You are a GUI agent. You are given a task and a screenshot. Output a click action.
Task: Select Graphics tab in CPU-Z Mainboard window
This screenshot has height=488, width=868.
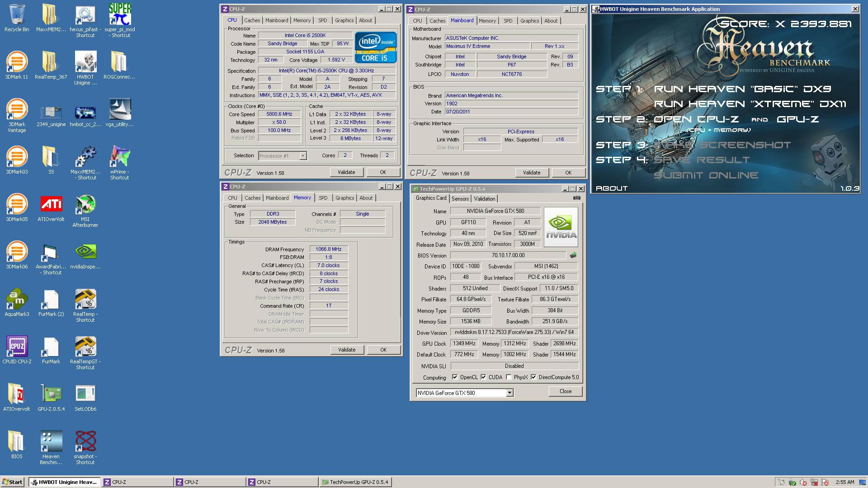pyautogui.click(x=529, y=21)
